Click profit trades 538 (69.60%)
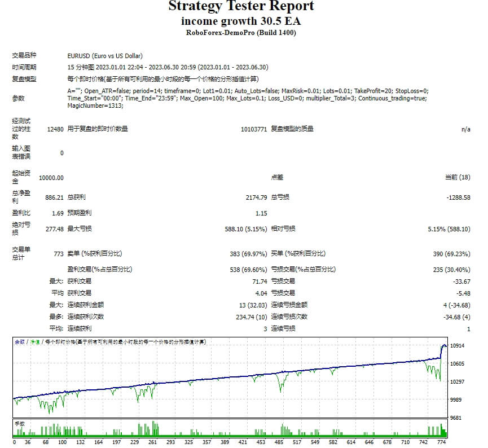This screenshot has width=488, height=448. coord(248,270)
